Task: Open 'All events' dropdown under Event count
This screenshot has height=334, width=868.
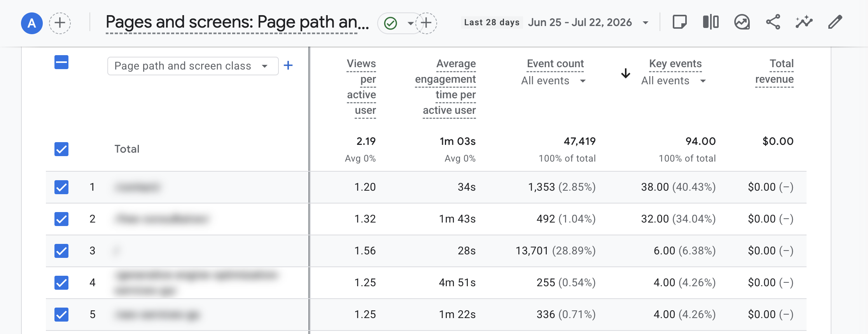Action: click(553, 81)
